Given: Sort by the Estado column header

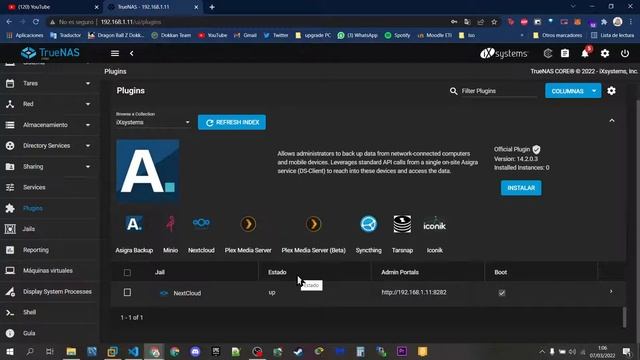Looking at the screenshot, I should [277, 272].
